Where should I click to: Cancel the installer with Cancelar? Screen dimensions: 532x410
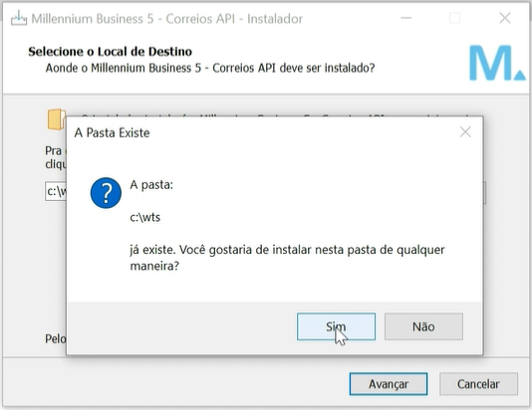tap(478, 384)
